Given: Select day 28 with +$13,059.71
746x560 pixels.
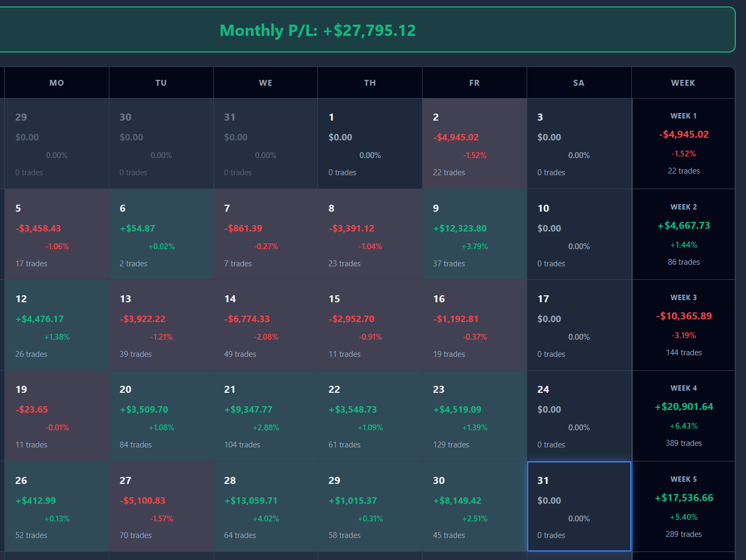Looking at the screenshot, I should point(265,506).
